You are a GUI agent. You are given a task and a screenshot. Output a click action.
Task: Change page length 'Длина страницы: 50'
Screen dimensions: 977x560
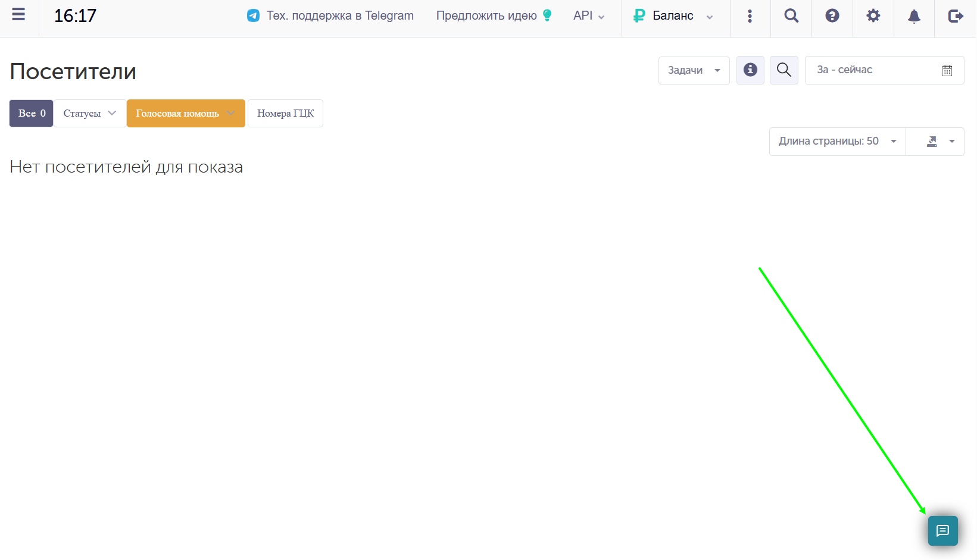(x=837, y=142)
